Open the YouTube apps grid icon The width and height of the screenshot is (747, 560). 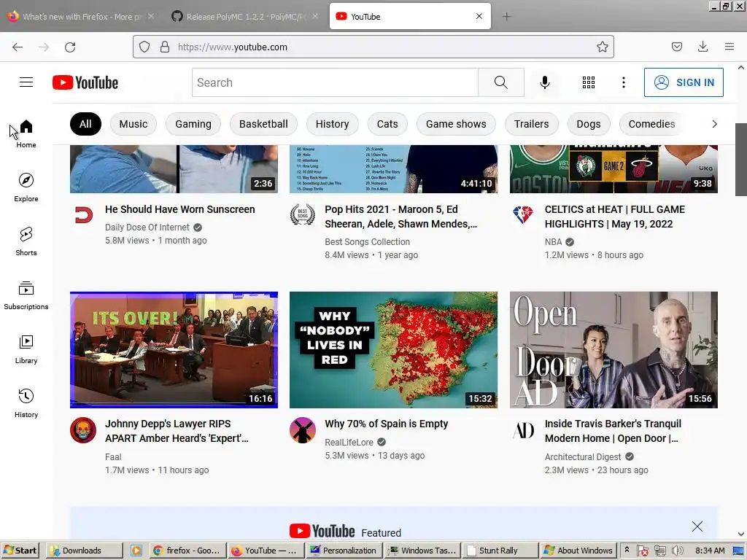(x=589, y=82)
